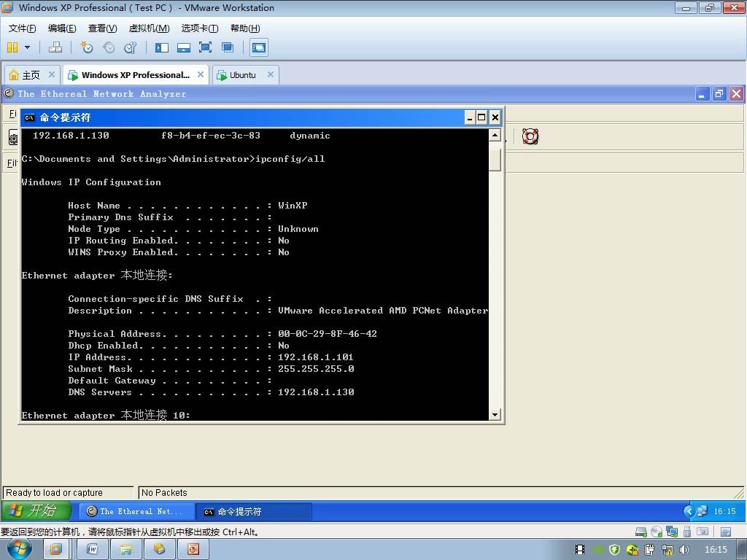Take a snapshot of this virtual machine

[x=86, y=47]
